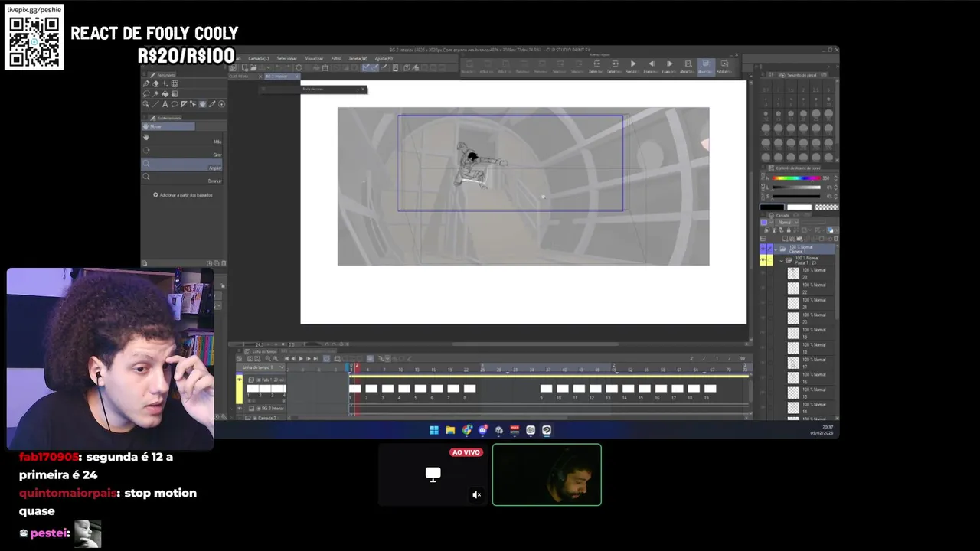
Task: Toggle the loop play button on timeline
Action: (x=327, y=358)
